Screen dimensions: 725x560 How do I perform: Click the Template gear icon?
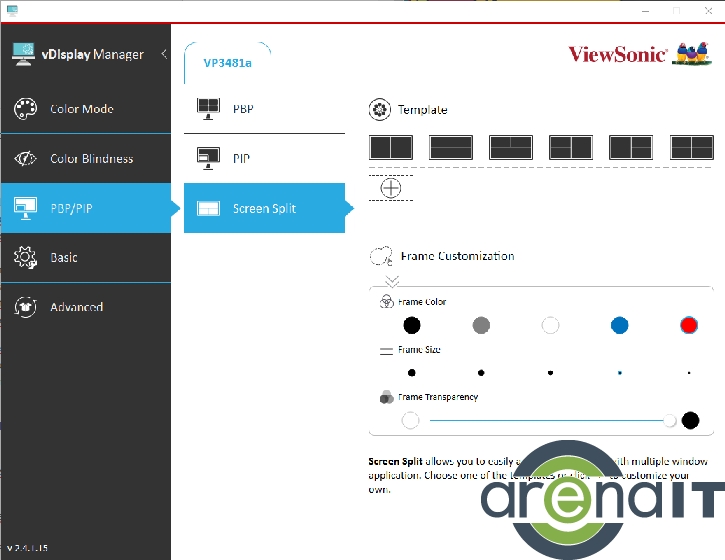(380, 110)
